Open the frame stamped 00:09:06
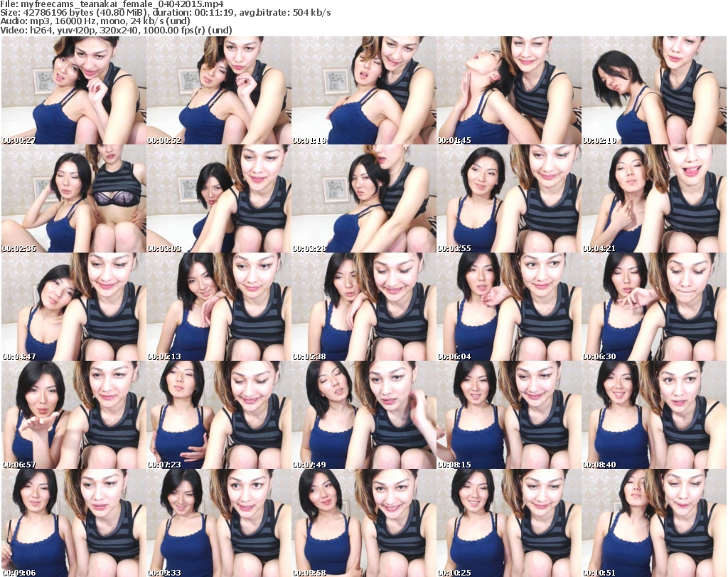The image size is (728, 577). pos(74,523)
